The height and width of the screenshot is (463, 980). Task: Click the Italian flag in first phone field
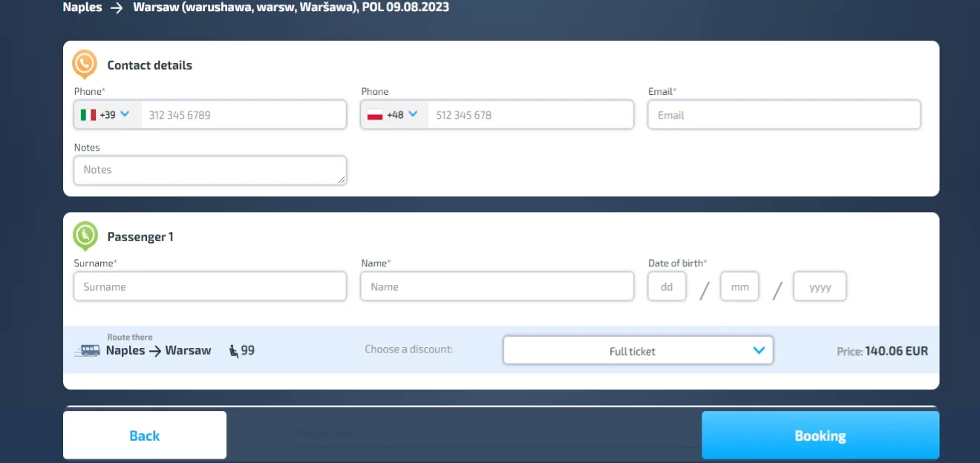(88, 115)
